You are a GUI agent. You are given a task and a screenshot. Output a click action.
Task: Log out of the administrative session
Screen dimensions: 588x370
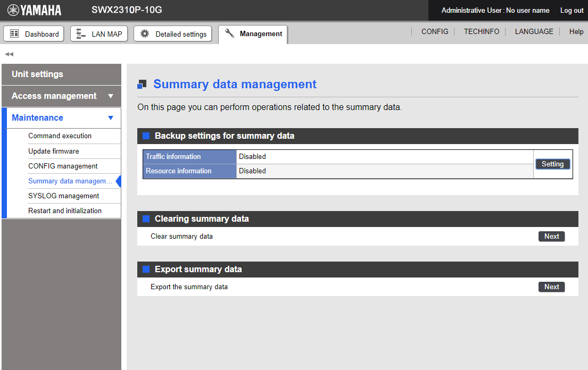point(572,11)
